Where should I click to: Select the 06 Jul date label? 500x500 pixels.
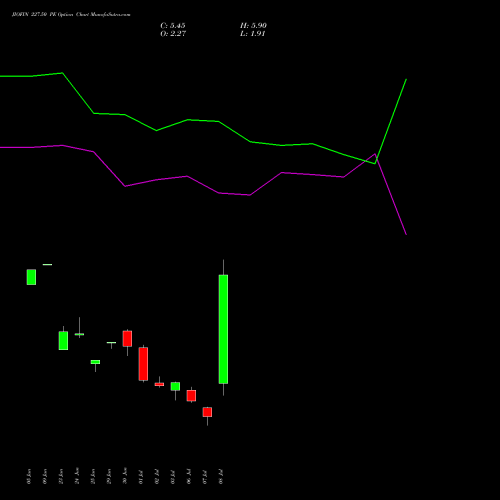click(x=189, y=477)
